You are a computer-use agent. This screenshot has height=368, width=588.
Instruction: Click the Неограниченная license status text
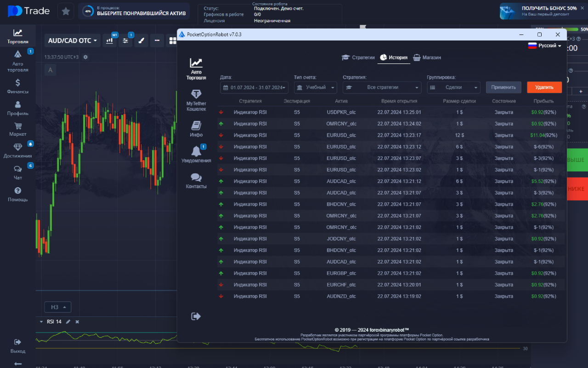pos(272,21)
